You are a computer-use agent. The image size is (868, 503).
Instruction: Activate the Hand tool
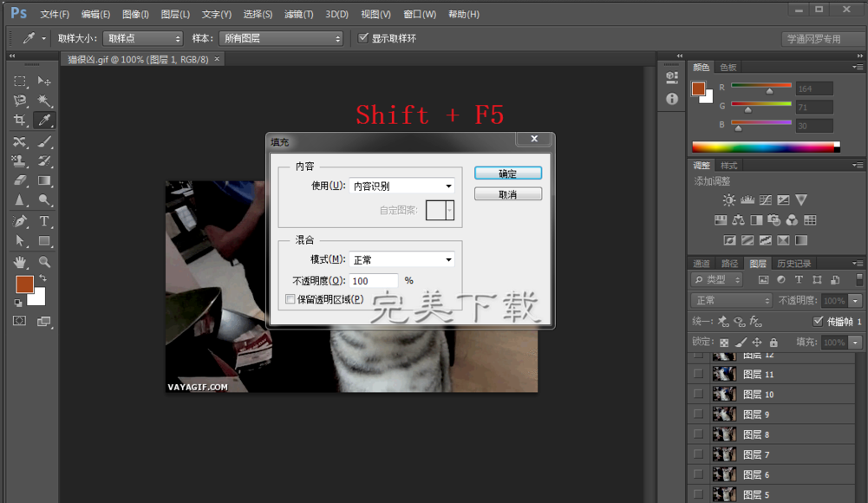20,261
